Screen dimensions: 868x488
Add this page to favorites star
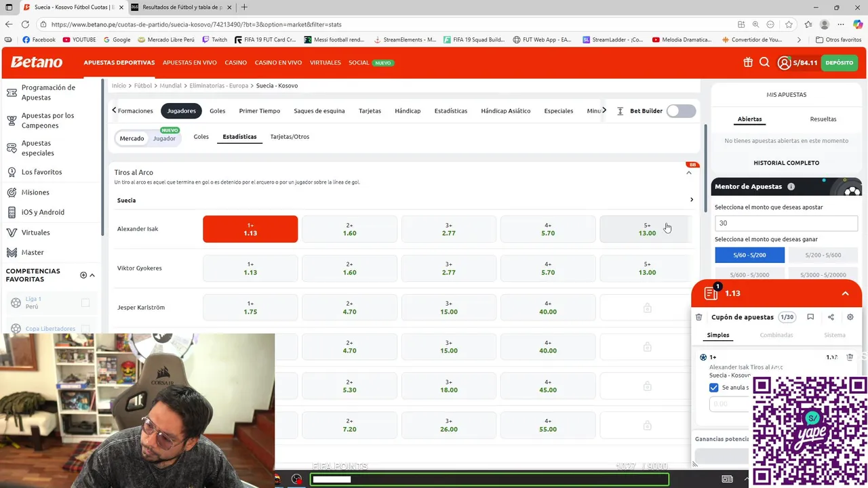tap(789, 24)
